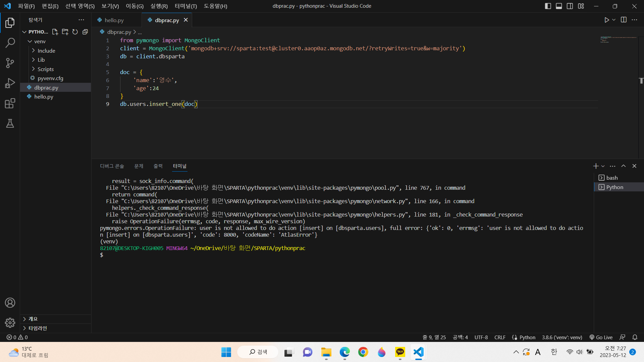Split the editor to the right

tap(624, 20)
